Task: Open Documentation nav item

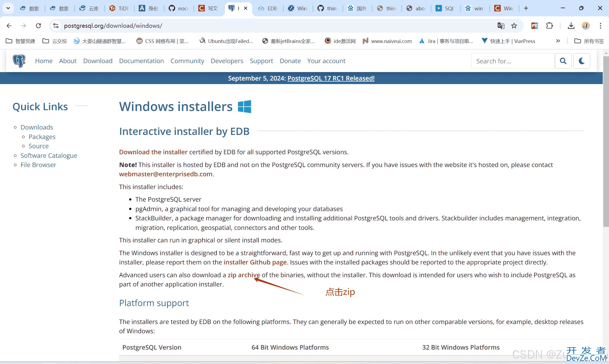Action: 141,61
